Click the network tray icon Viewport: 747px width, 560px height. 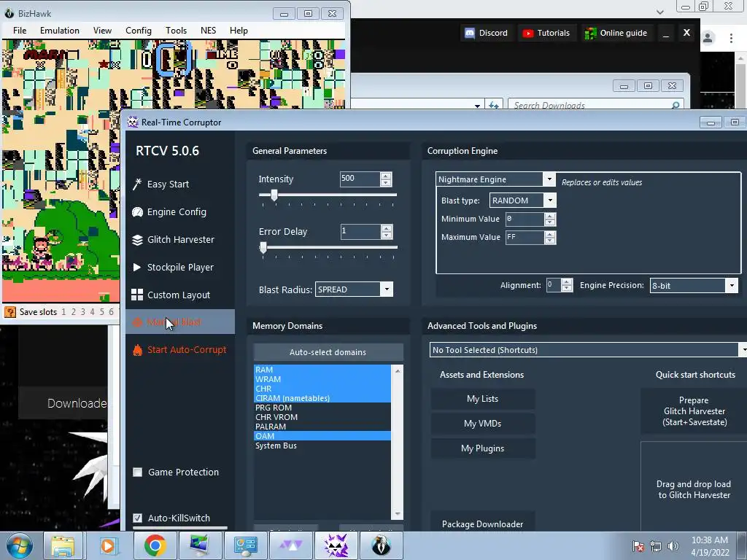tap(656, 546)
